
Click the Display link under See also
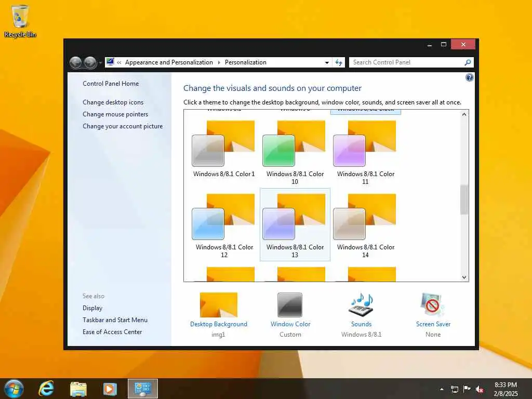92,308
